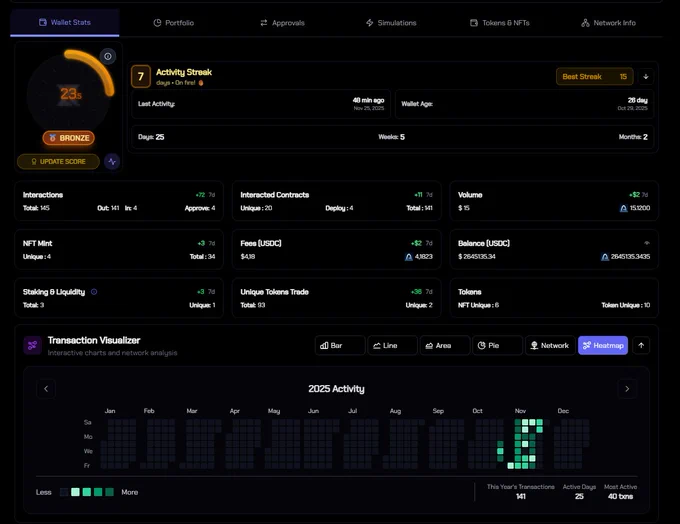Click the Tokens card title

470,292
